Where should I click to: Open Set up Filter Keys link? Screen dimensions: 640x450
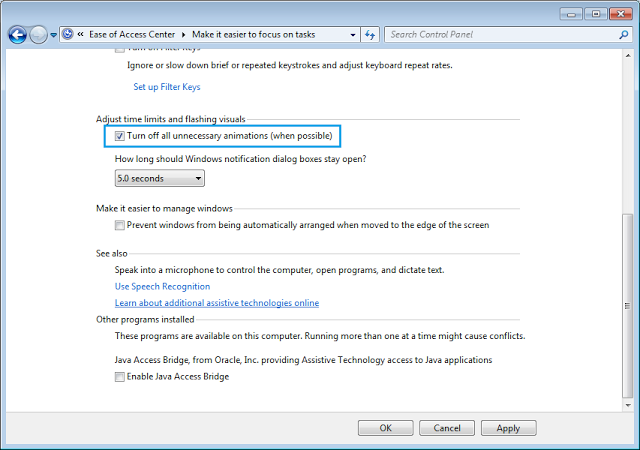pos(167,87)
